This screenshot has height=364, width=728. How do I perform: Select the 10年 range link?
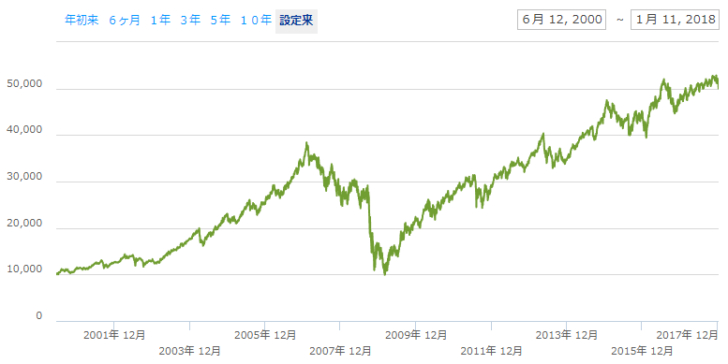coord(256,21)
